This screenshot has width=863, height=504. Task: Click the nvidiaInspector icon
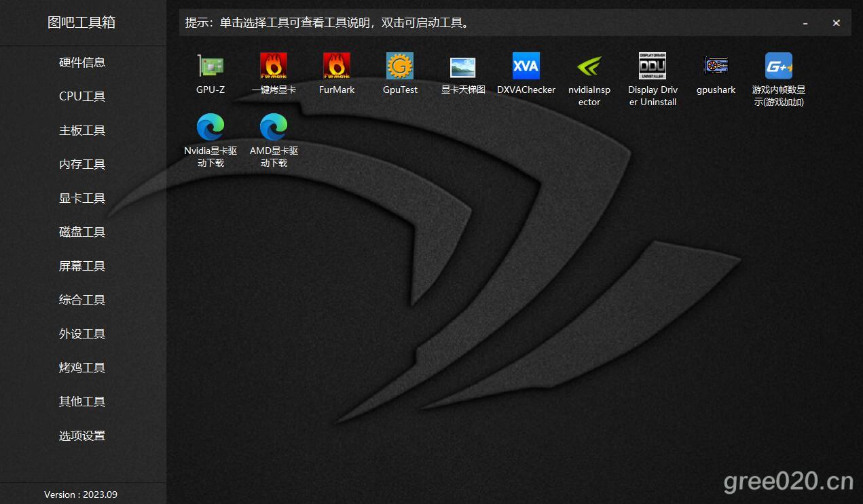coord(589,66)
